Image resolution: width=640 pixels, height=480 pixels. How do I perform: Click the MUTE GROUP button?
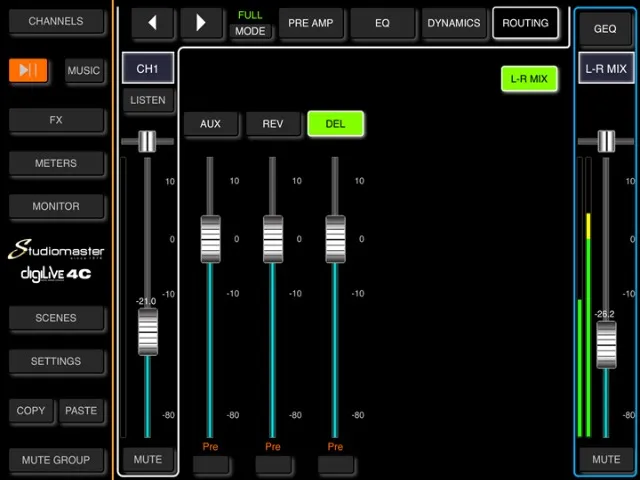(56, 460)
